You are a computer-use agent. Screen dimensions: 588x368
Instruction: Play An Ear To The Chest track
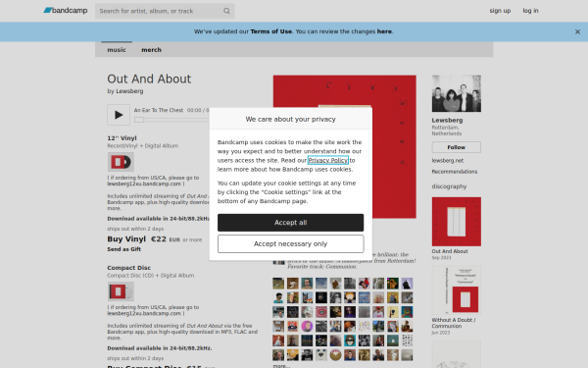[x=119, y=115]
